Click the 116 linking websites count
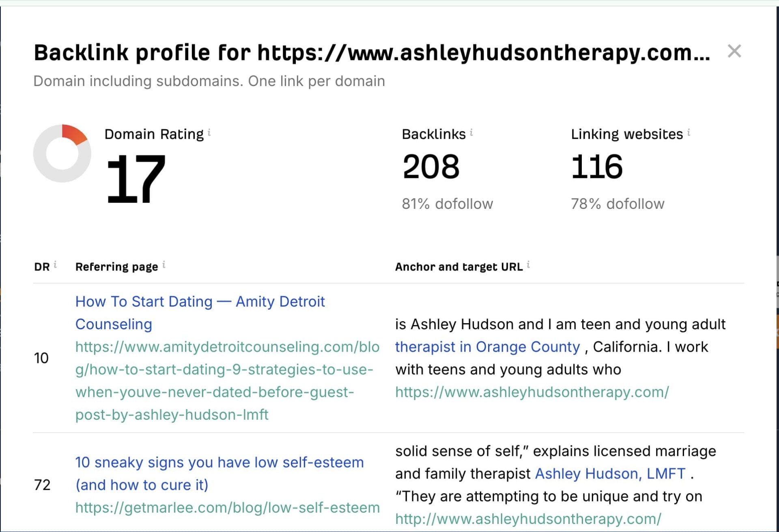Image resolution: width=779 pixels, height=532 pixels. (x=596, y=167)
